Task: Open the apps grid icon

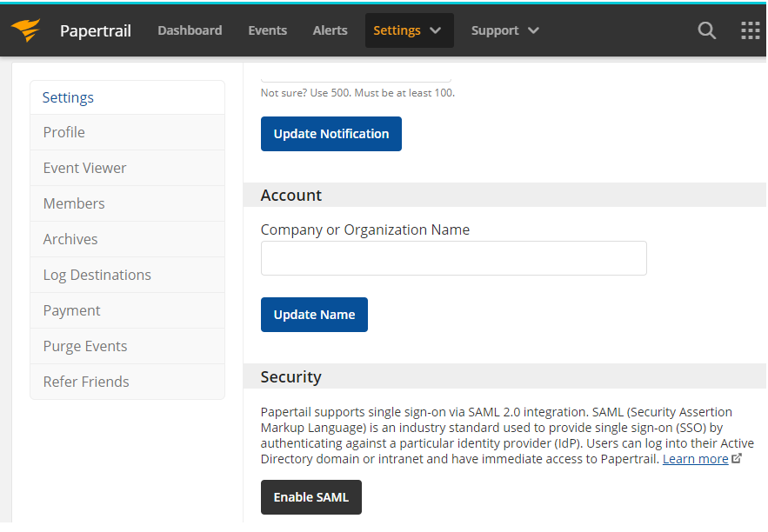Action: 751,30
